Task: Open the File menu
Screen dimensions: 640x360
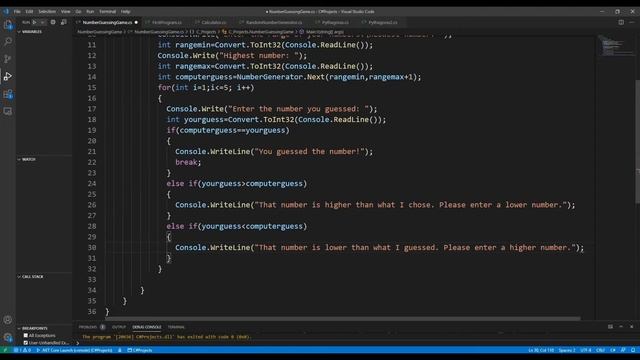Action: coord(17,11)
